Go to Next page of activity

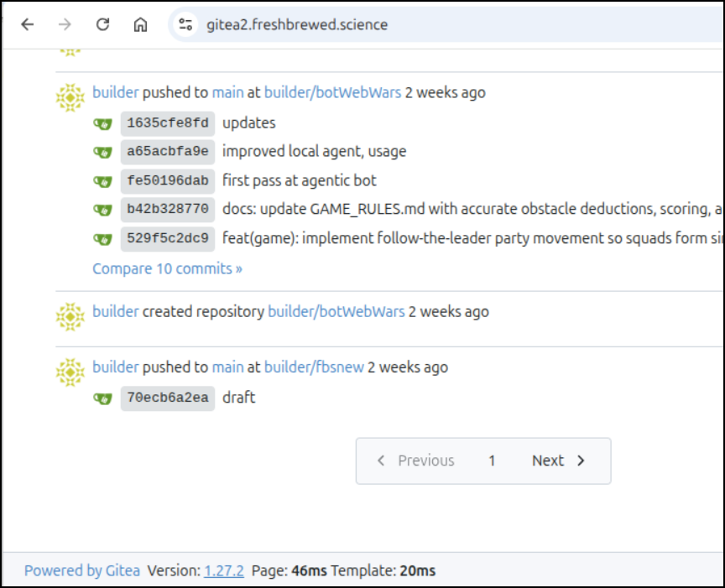[x=559, y=461]
